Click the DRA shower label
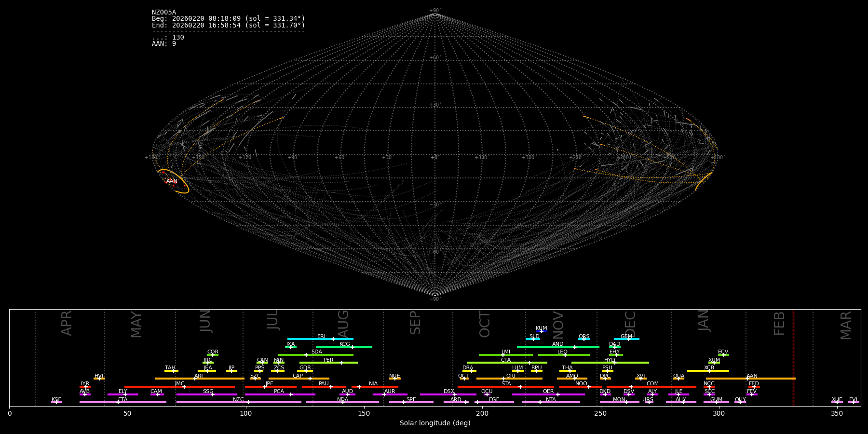 coord(468,368)
